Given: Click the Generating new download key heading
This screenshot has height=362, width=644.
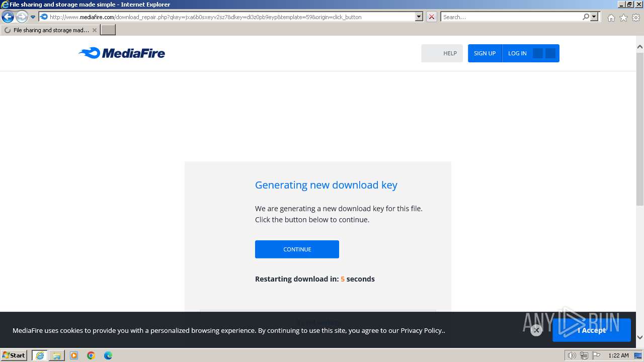Looking at the screenshot, I should click(326, 185).
